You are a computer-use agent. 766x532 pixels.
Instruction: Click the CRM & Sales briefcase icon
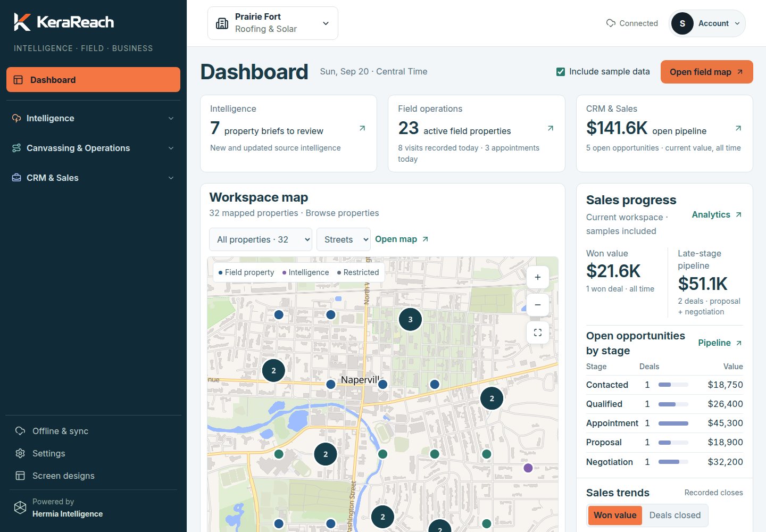pyautogui.click(x=16, y=178)
